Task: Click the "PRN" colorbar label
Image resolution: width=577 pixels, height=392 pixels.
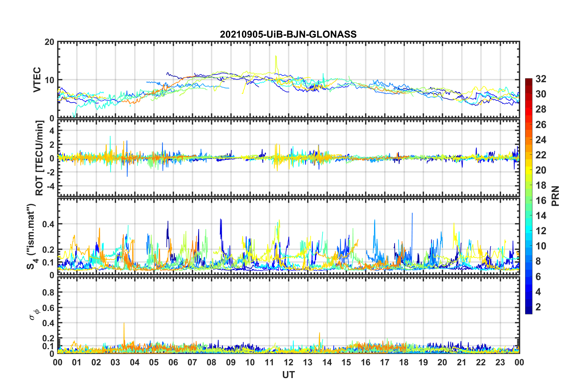Action: coord(555,196)
